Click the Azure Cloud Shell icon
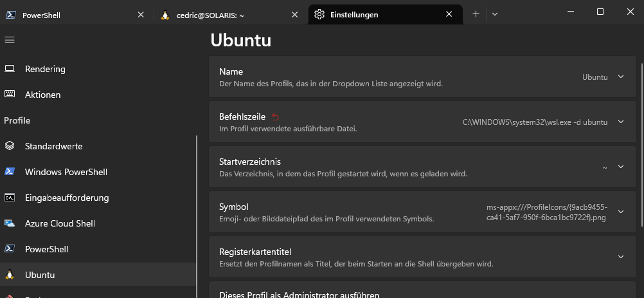The image size is (644, 298). (10, 223)
